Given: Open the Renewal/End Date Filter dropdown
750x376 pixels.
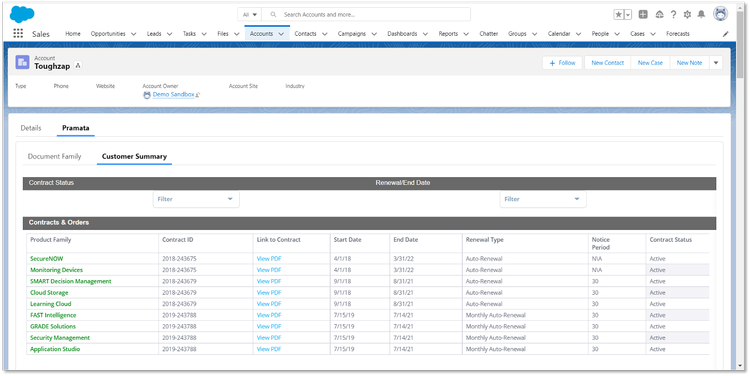Looking at the screenshot, I should [x=543, y=199].
